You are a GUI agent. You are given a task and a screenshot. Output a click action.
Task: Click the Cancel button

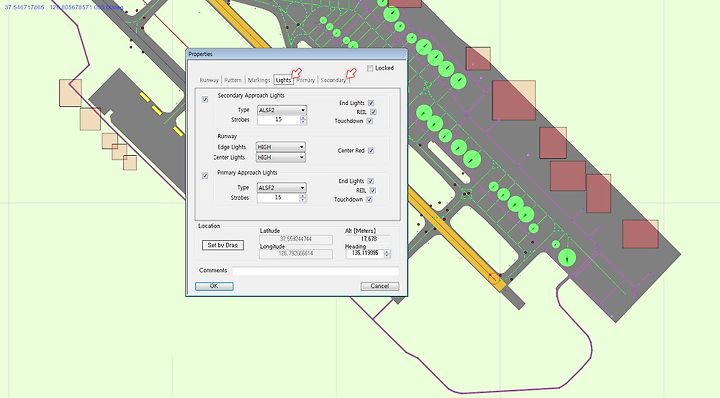[380, 286]
